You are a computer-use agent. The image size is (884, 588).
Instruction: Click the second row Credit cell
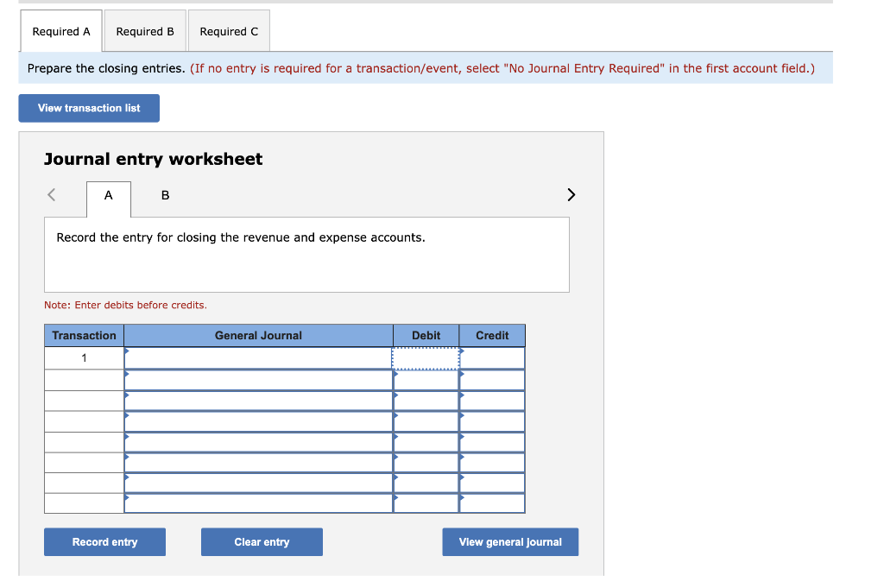click(x=492, y=380)
